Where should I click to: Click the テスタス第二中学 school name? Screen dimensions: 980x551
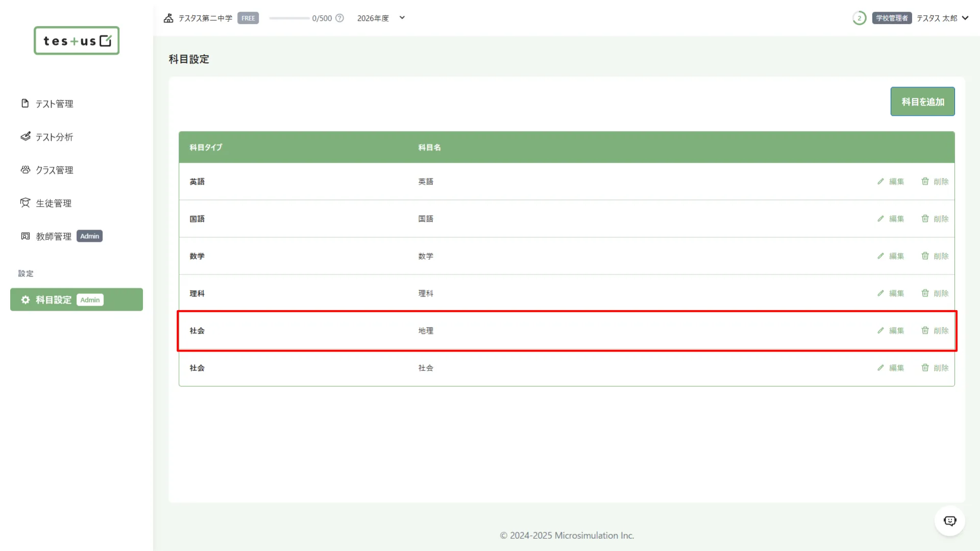click(x=205, y=18)
